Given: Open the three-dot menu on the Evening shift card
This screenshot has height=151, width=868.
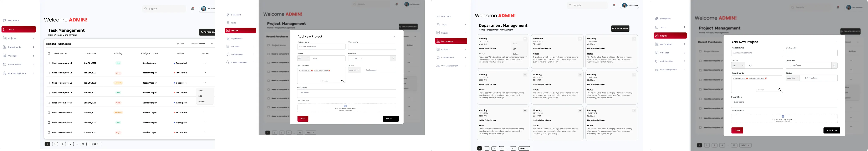Looking at the screenshot, I should pos(525,75).
